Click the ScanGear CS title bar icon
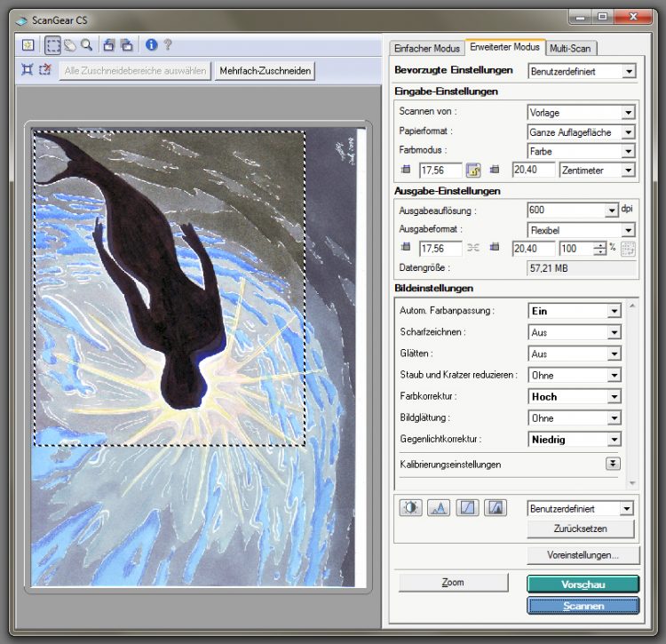This screenshot has width=666, height=644. point(21,20)
